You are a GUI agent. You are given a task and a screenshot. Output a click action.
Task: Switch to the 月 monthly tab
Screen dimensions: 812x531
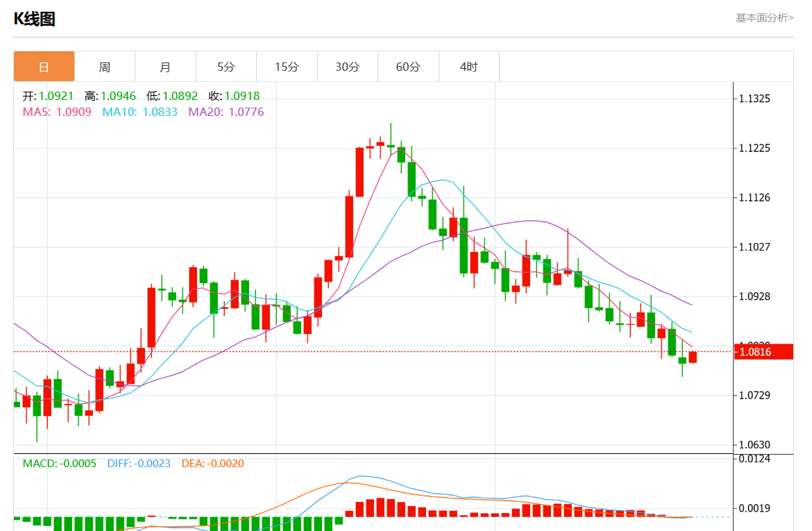165,67
